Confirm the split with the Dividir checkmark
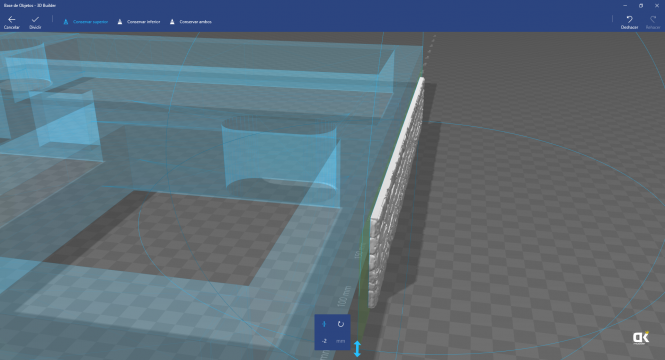The image size is (665, 360). click(x=35, y=22)
